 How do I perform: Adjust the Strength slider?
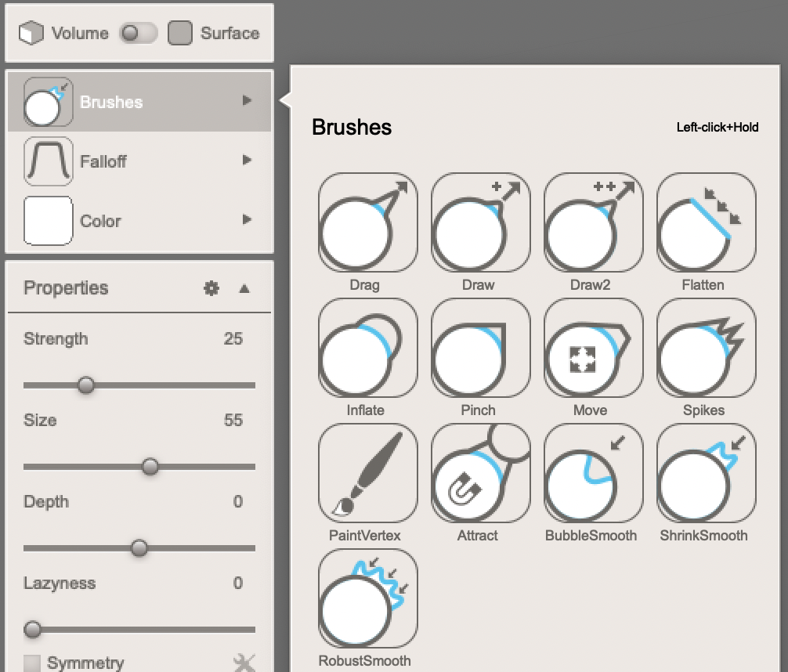86,385
